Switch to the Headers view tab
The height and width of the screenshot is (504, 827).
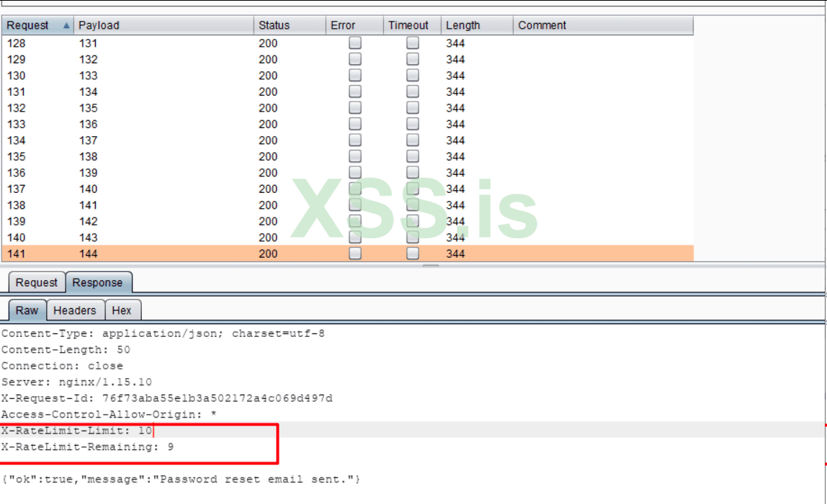tap(75, 310)
